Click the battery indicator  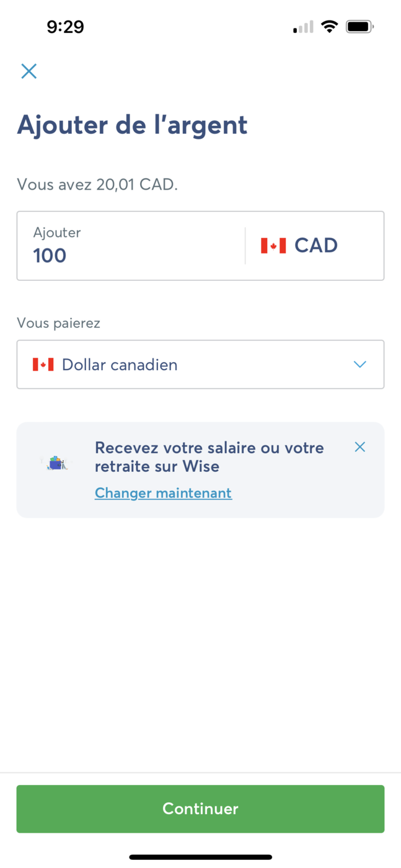[356, 26]
